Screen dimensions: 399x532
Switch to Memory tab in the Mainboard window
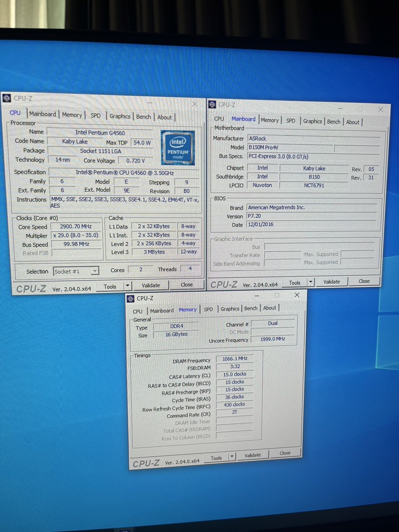point(269,120)
